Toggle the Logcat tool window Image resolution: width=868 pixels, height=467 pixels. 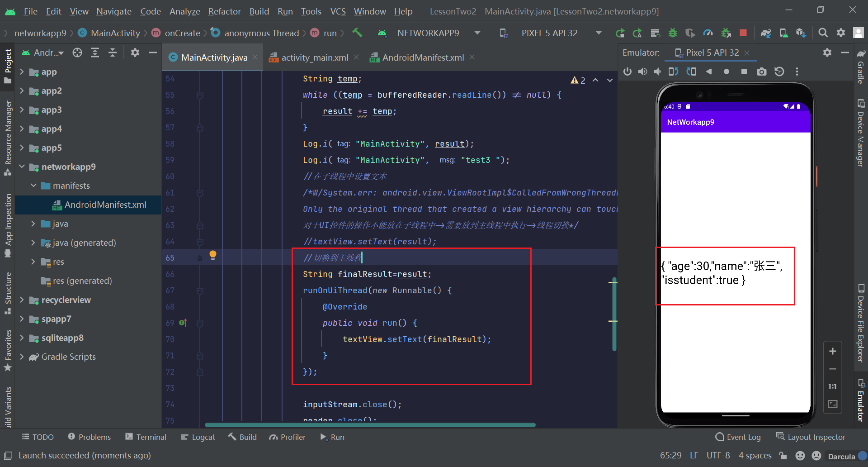click(x=198, y=437)
